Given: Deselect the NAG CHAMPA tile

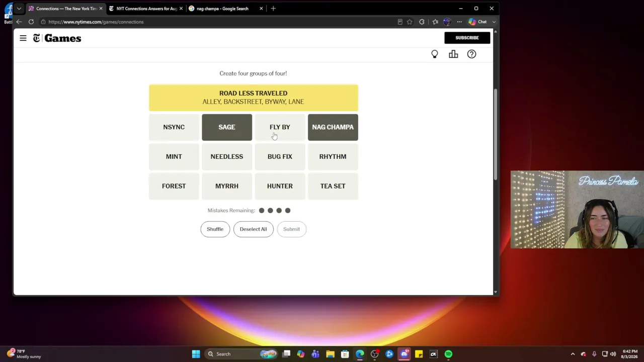Looking at the screenshot, I should (333, 127).
